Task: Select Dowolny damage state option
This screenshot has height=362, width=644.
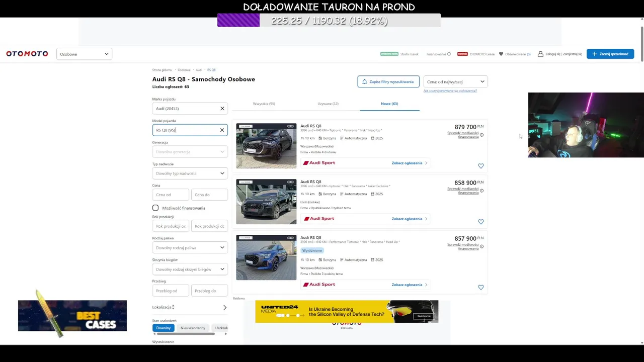Action: pyautogui.click(x=164, y=328)
